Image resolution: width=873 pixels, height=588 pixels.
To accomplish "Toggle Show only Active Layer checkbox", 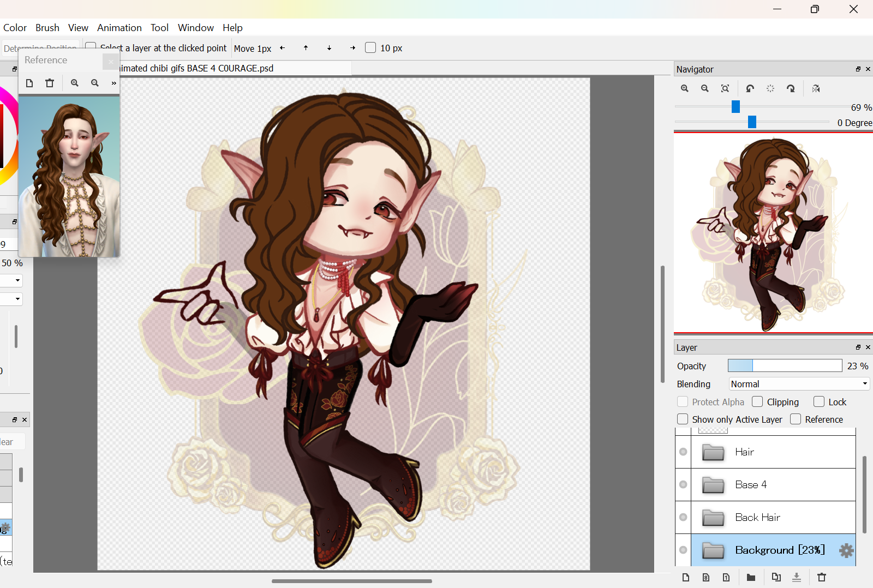I will tap(683, 419).
